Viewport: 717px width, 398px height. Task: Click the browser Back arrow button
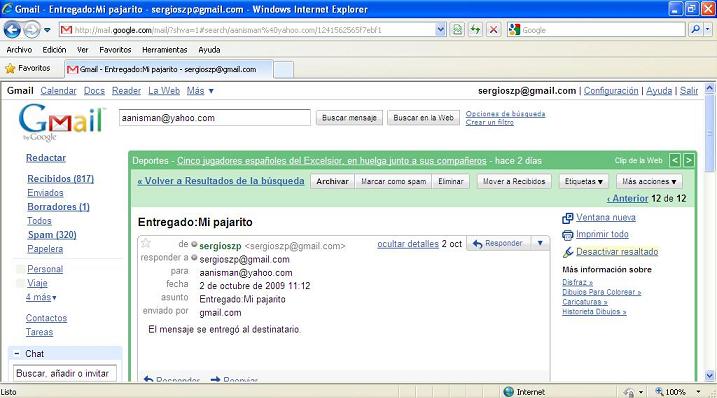[12, 30]
